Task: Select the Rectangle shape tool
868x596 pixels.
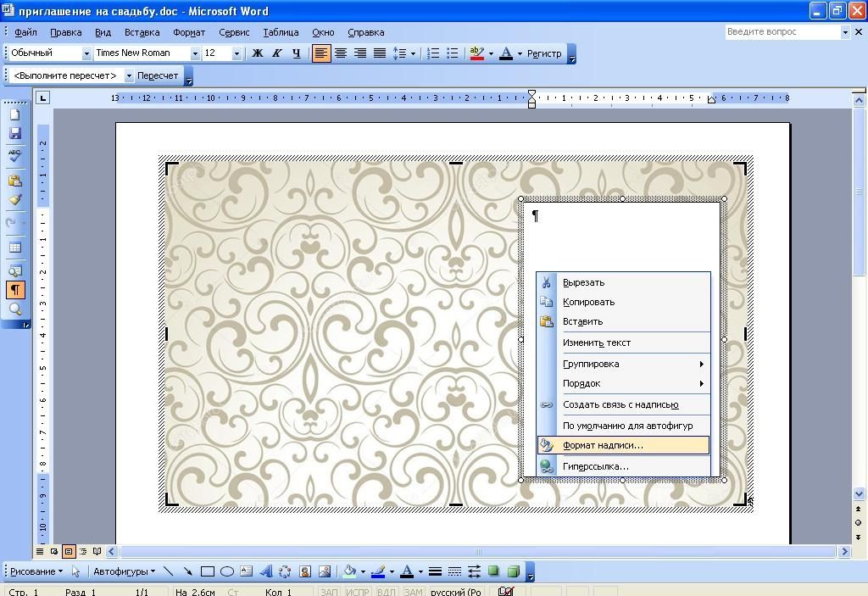Action: tap(207, 571)
